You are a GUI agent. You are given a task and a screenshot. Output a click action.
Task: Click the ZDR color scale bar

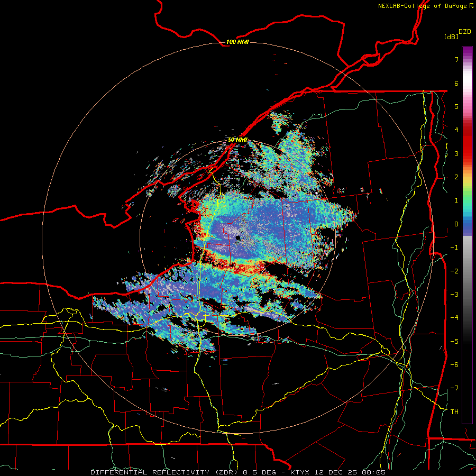click(467, 235)
